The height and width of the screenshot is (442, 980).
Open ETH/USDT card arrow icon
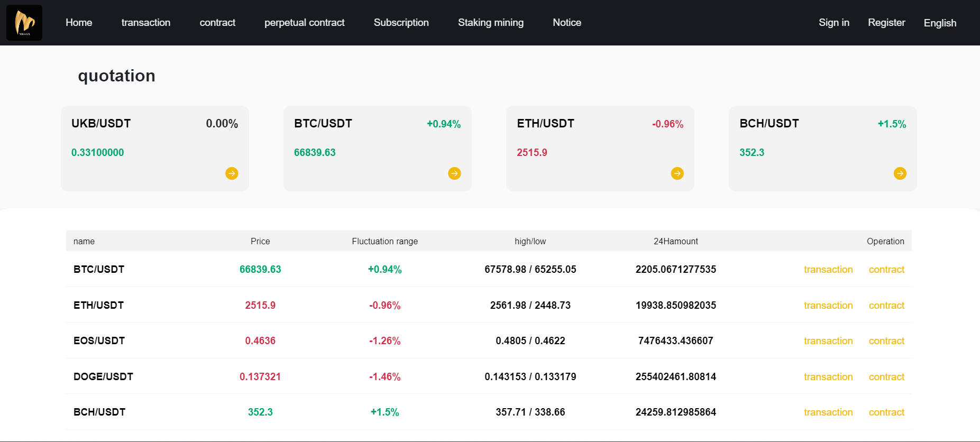(x=677, y=173)
